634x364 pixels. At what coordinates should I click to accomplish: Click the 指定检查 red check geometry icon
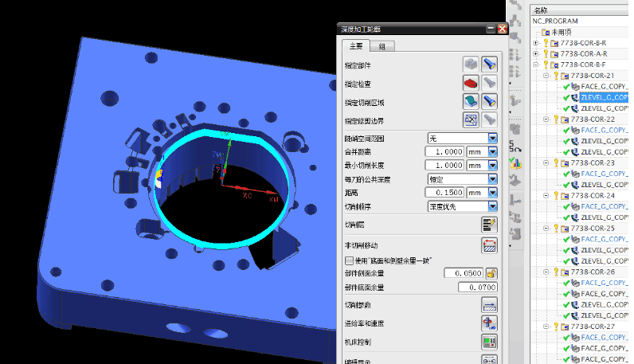(471, 84)
